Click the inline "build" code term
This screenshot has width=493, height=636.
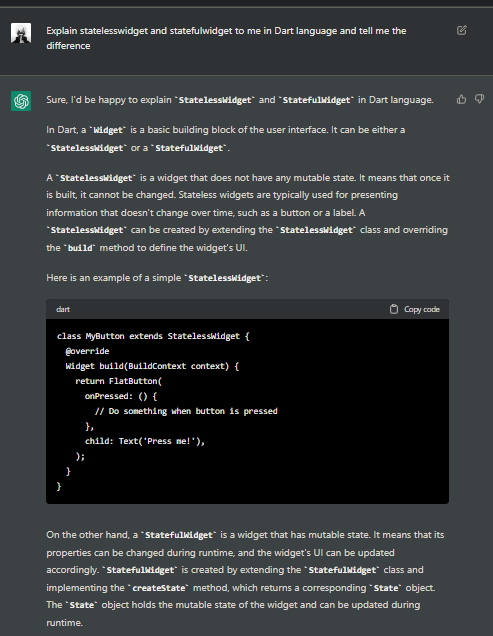point(80,248)
